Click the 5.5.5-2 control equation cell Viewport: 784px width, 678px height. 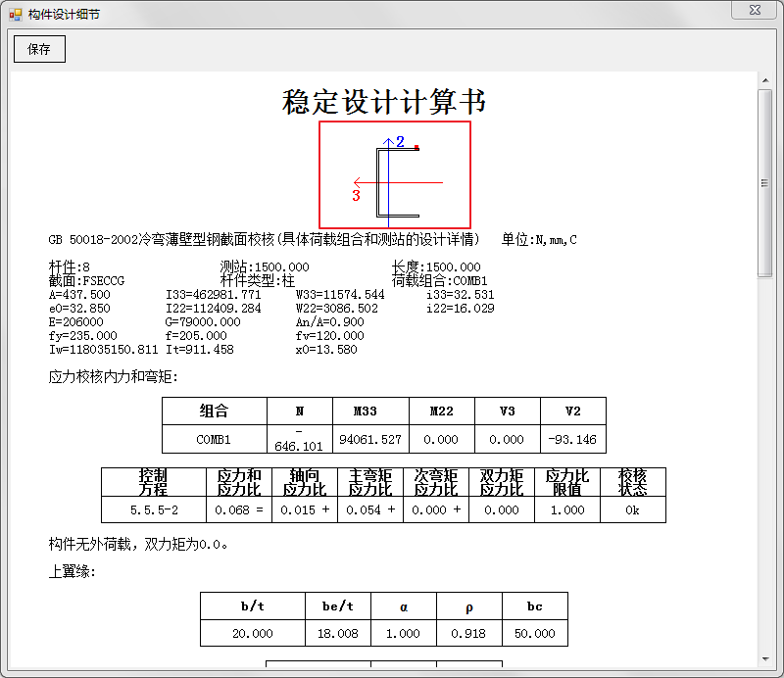pos(154,509)
